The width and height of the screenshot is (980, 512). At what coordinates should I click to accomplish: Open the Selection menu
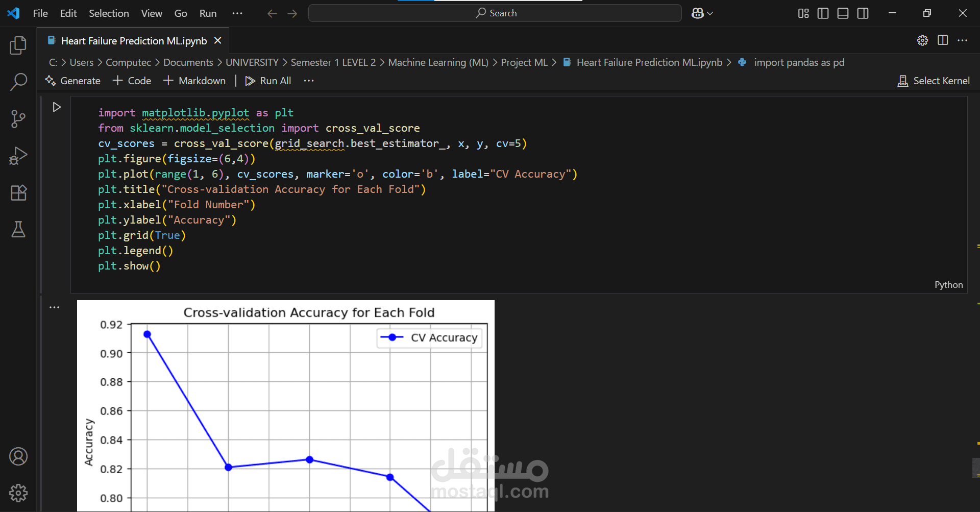pos(109,13)
